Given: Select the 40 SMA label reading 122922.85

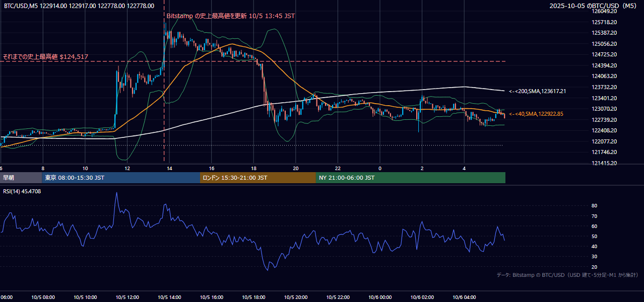Looking at the screenshot, I should point(536,114).
